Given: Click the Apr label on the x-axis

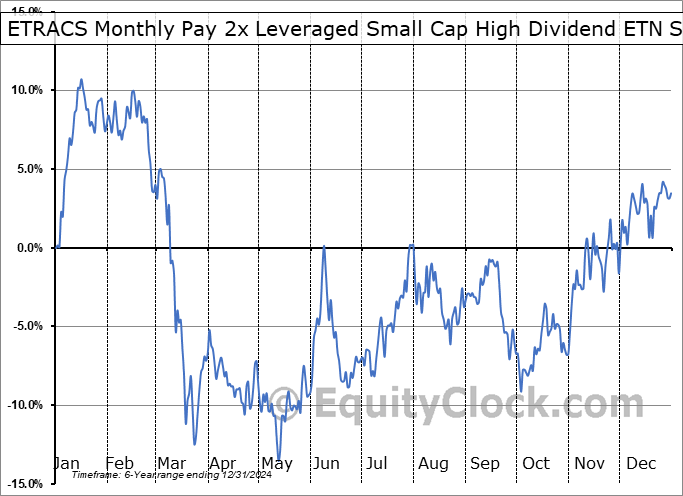Looking at the screenshot, I should click(x=224, y=463).
